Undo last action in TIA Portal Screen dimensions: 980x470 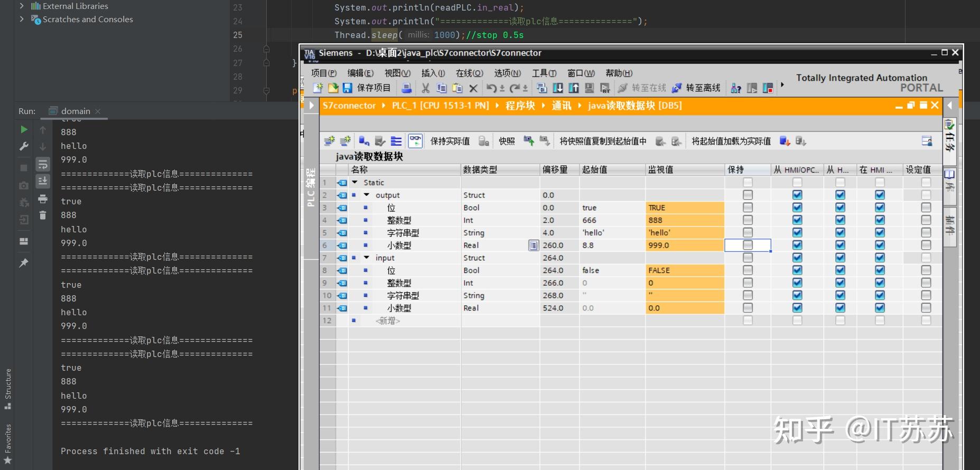492,88
